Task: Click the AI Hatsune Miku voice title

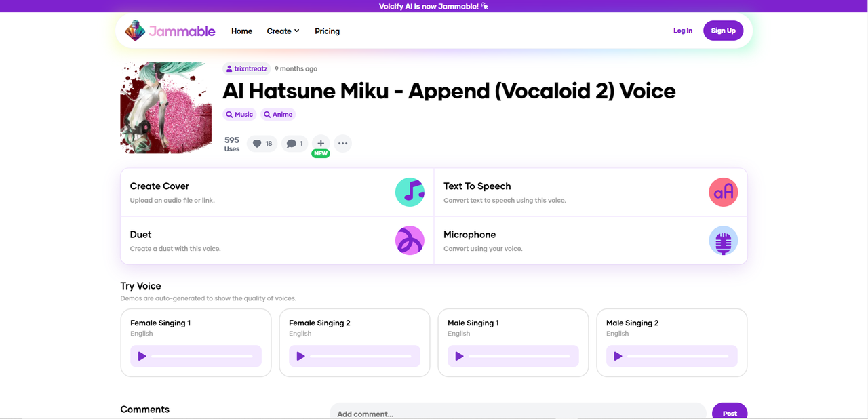Action: click(x=449, y=91)
